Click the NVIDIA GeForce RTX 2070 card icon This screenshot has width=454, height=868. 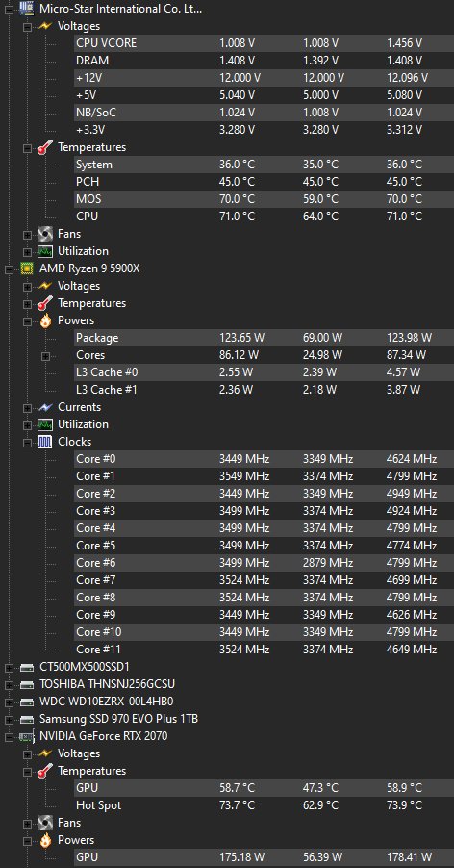click(26, 736)
